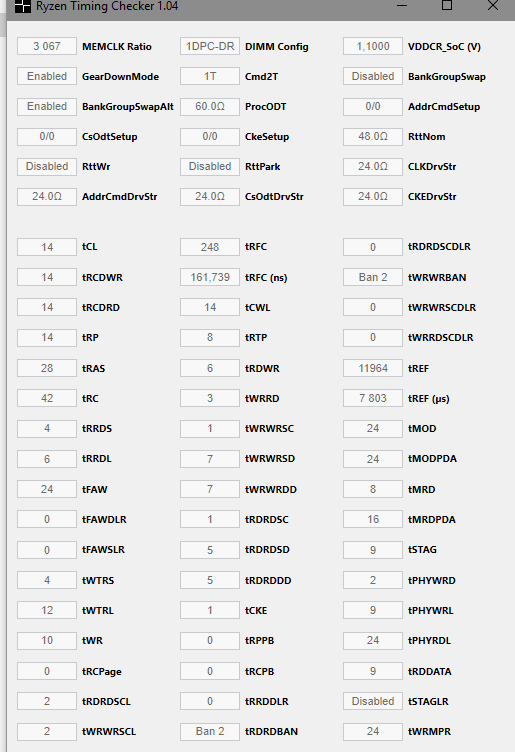
Task: Click the GearDownMode Enabled field
Action: tap(47, 76)
